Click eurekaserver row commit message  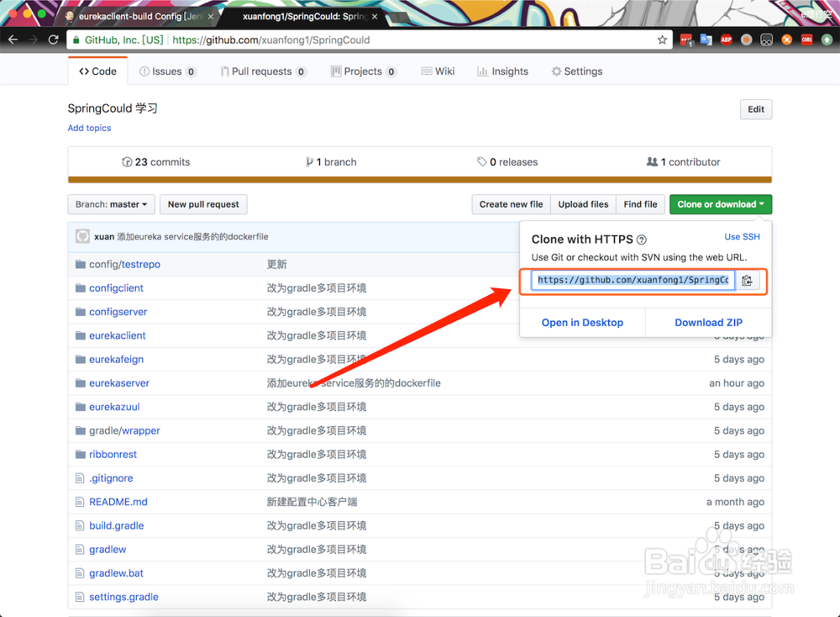point(354,383)
